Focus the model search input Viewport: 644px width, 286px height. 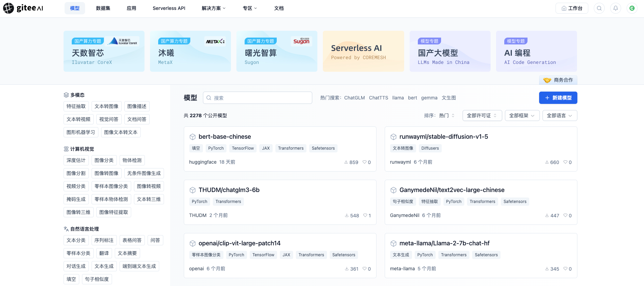coord(258,98)
